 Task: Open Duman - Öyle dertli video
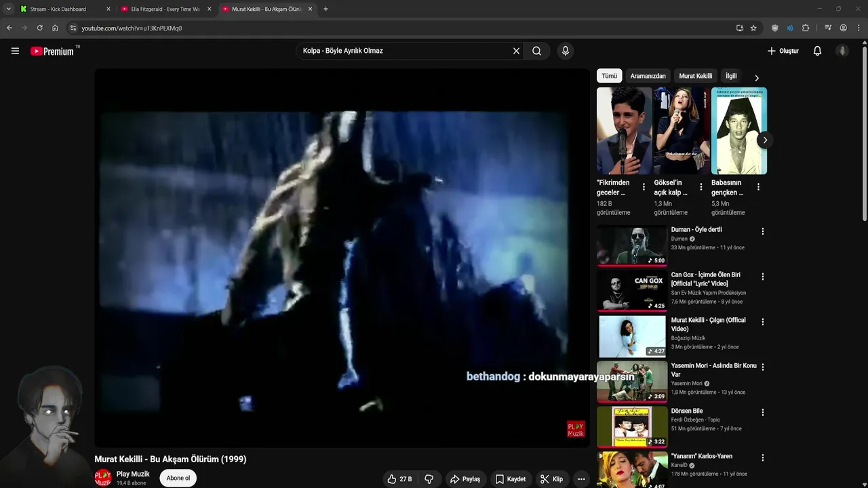(x=696, y=230)
